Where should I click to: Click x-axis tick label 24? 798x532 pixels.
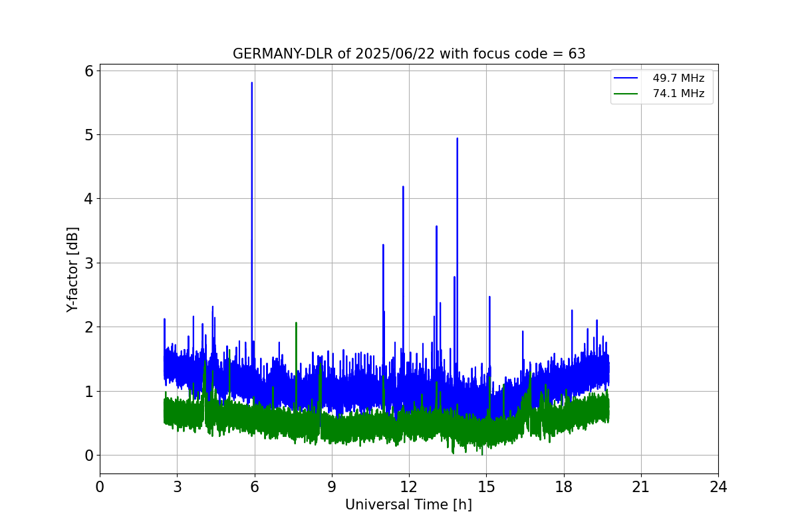718,487
